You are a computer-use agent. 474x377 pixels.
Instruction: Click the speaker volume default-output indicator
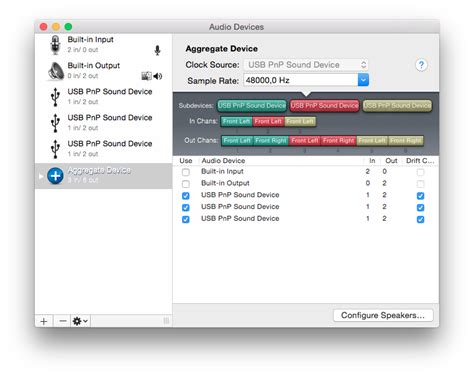pyautogui.click(x=158, y=76)
